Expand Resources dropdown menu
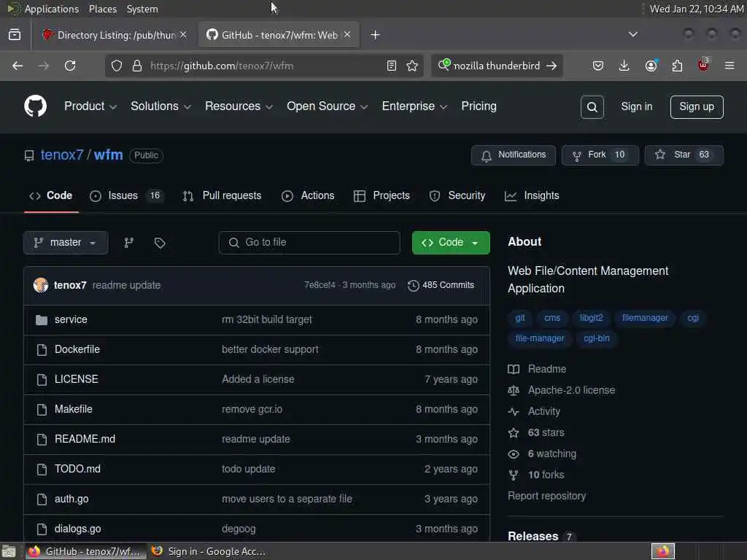747x560 pixels. point(239,106)
